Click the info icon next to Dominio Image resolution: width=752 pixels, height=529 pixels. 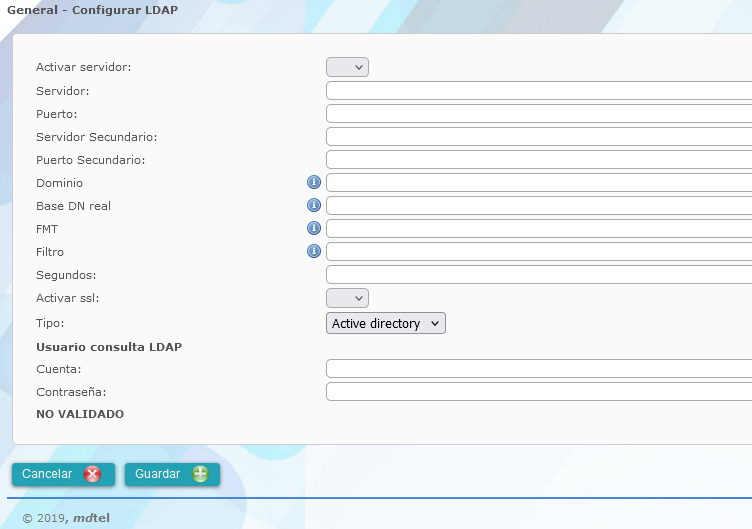click(313, 183)
